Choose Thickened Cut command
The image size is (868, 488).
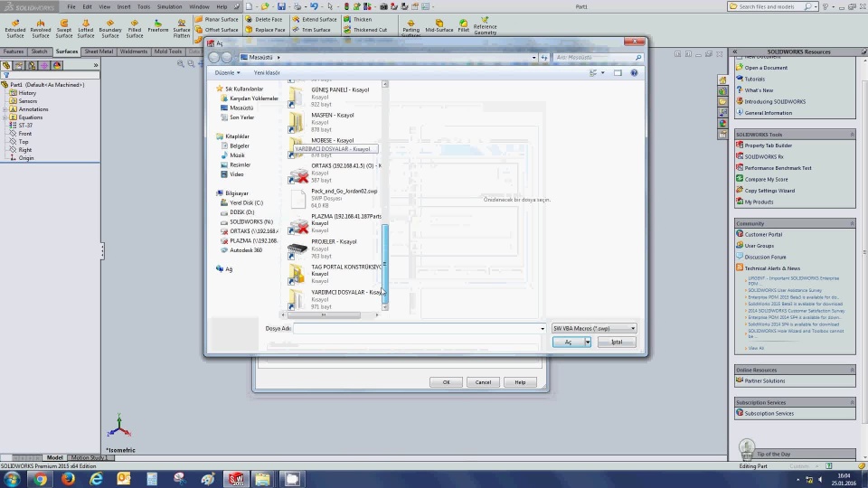tap(365, 30)
